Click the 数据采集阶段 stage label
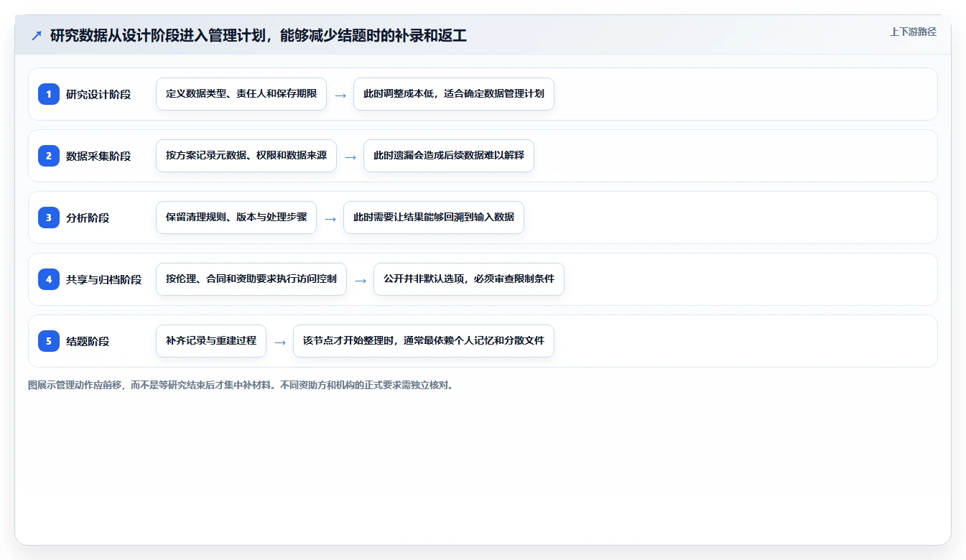Viewport: 966px width, 560px height. [x=98, y=156]
